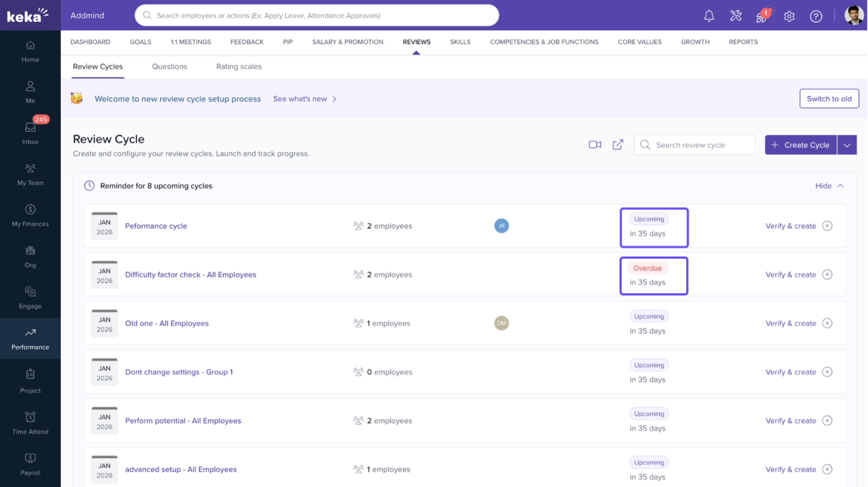Expand the Create Cycle dropdown arrow

pos(847,145)
